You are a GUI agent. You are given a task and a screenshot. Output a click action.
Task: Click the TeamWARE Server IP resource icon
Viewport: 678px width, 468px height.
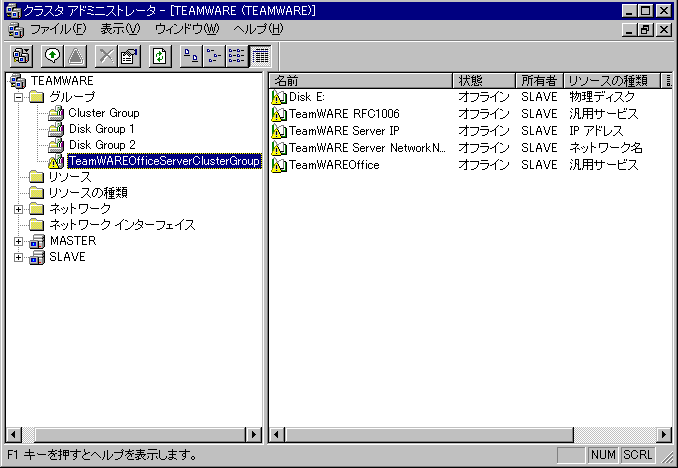279,131
